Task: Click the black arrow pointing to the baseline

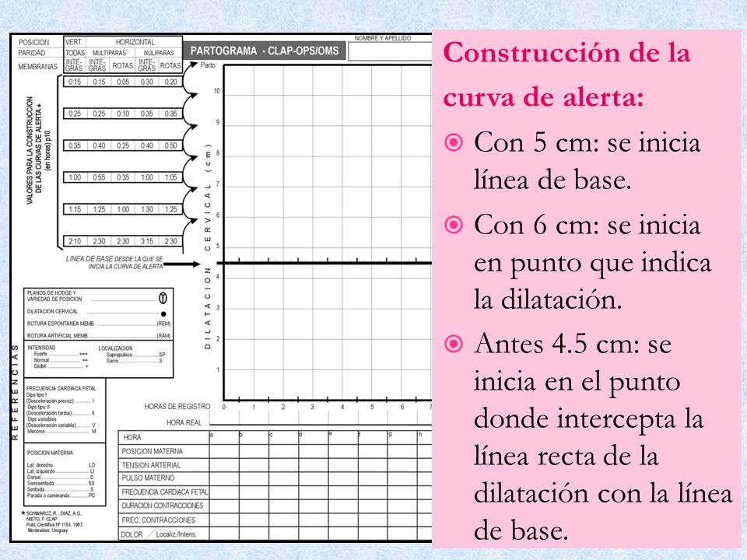Action: click(182, 264)
